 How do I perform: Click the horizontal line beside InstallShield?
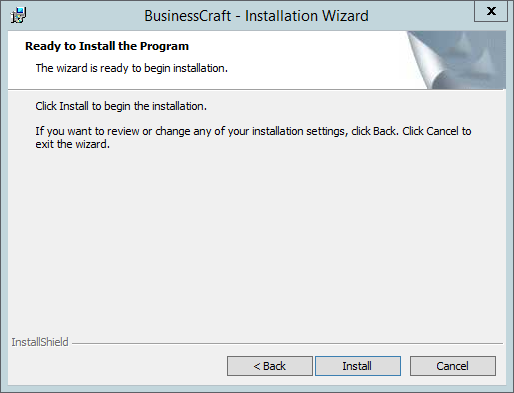(x=287, y=343)
